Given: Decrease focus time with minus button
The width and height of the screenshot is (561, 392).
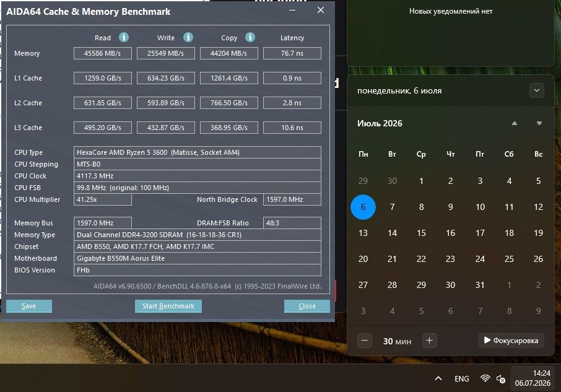Looking at the screenshot, I should point(365,341).
